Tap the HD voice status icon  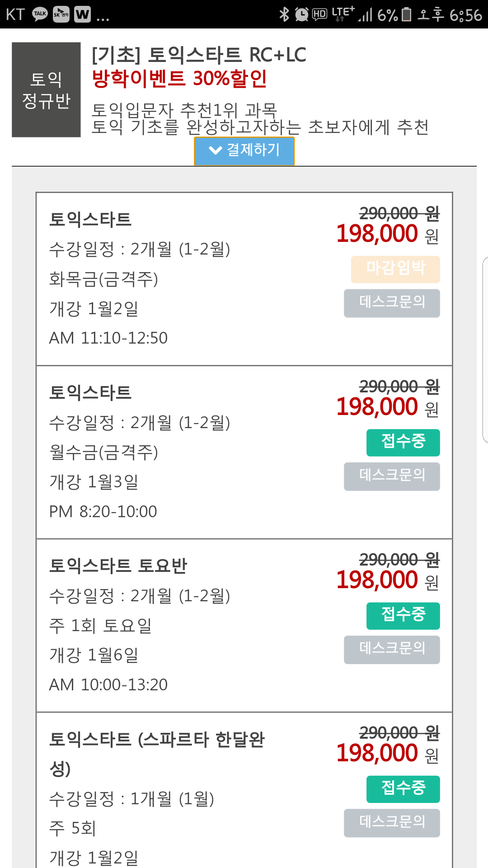coord(319,14)
